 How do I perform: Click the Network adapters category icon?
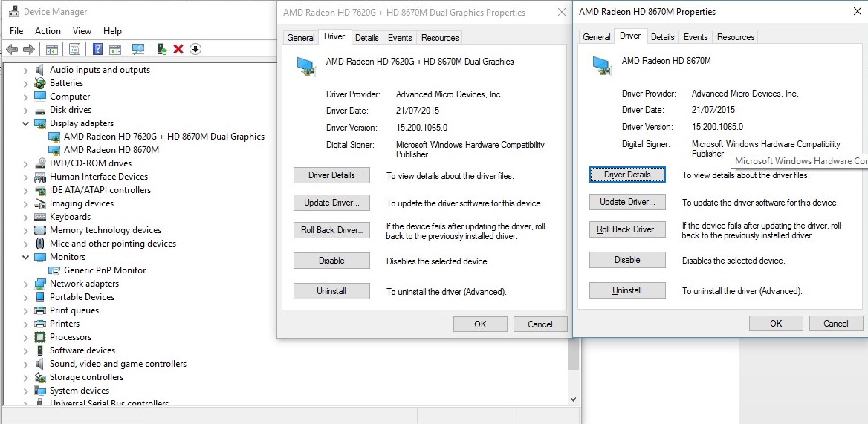[x=40, y=284]
